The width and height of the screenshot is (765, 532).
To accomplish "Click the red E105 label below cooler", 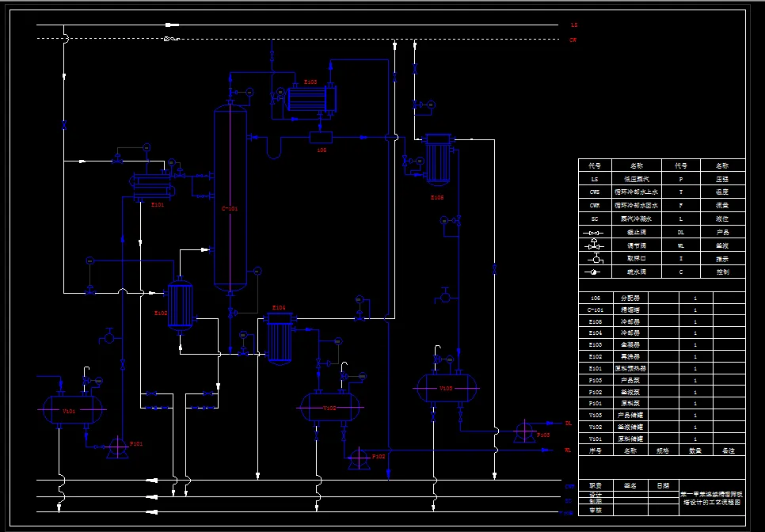I will tap(437, 197).
